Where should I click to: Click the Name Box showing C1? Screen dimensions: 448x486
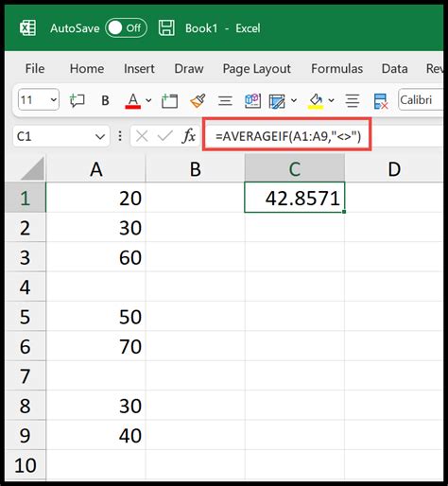click(61, 136)
